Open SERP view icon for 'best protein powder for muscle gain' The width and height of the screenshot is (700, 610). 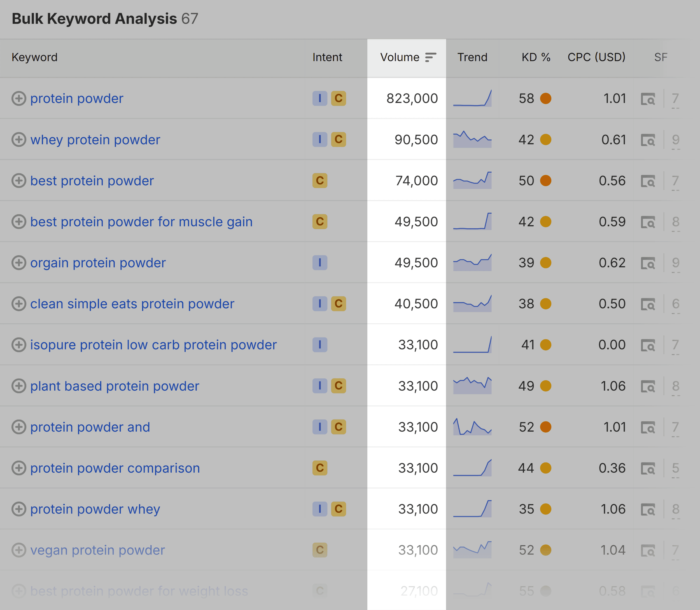click(648, 222)
